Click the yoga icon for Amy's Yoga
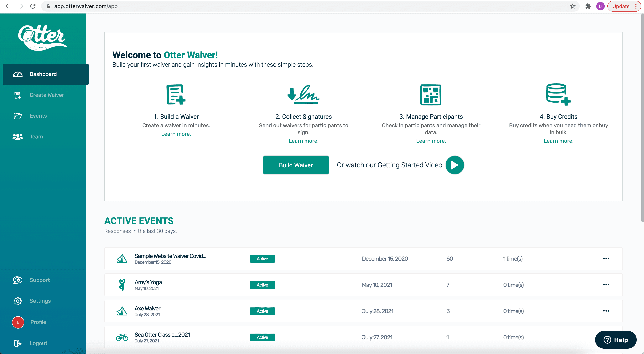This screenshot has width=644, height=354. 122,285
